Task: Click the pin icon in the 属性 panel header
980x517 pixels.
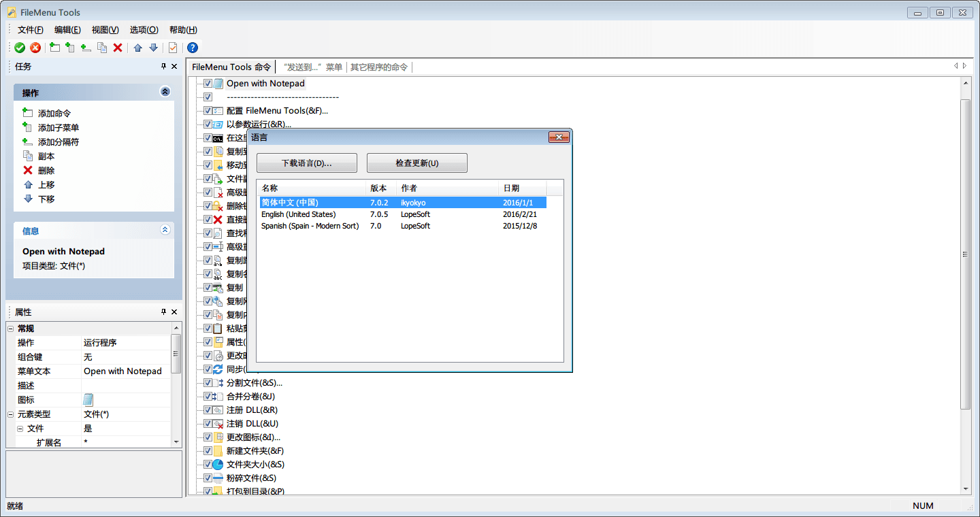Action: point(163,312)
